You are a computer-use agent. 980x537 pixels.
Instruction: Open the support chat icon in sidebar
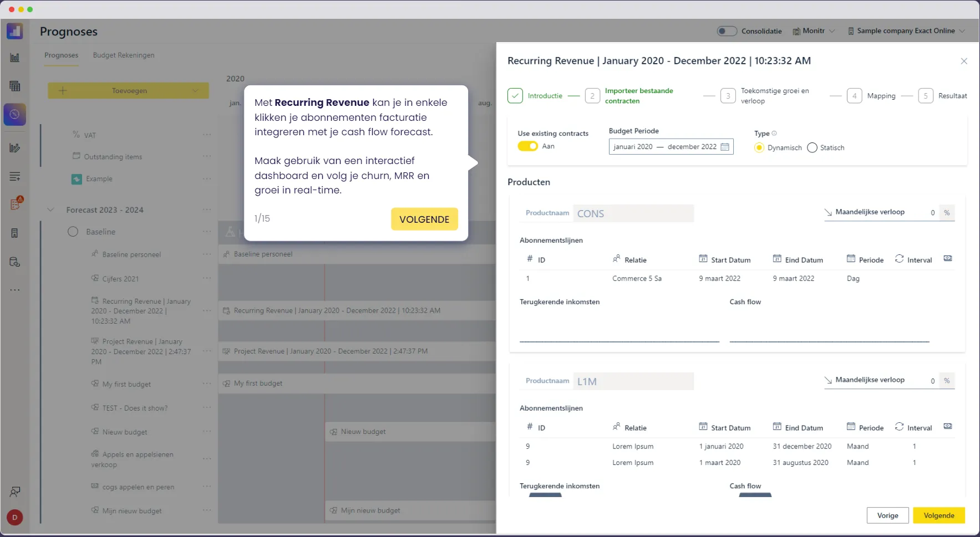tap(15, 492)
